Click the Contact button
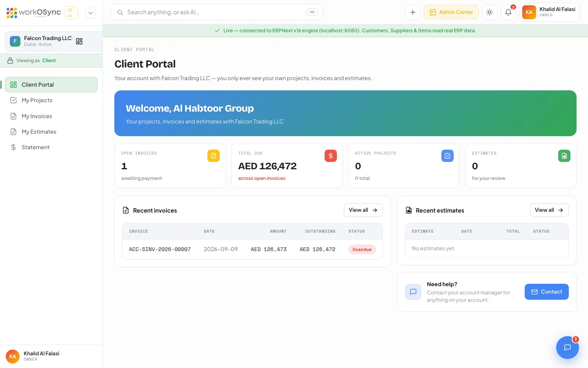Viewport: 588px width, 368px height. (547, 292)
